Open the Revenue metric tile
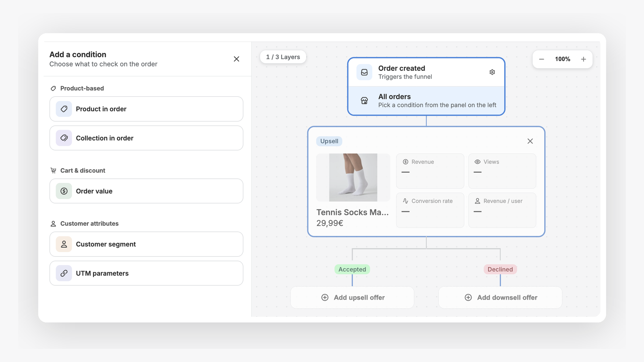This screenshot has height=362, width=644. (430, 171)
